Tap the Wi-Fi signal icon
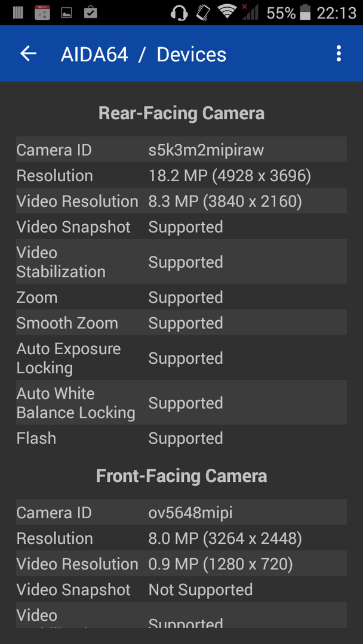363x644 pixels. [227, 13]
